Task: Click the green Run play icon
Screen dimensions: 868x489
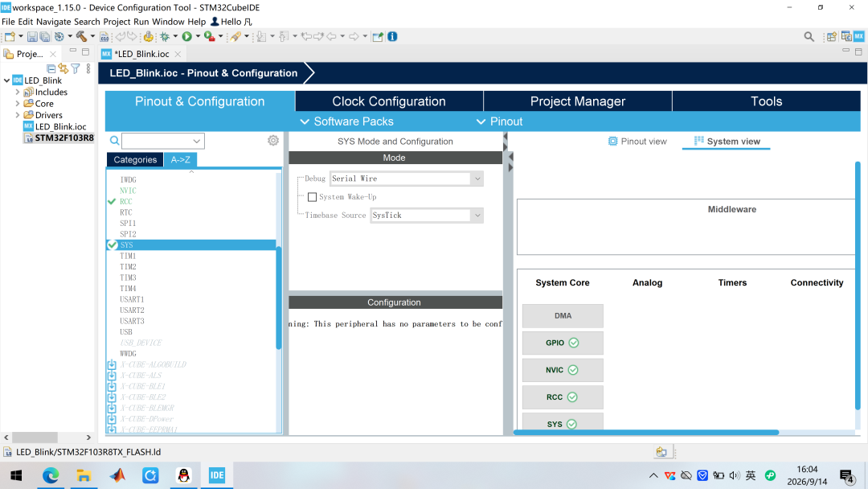Action: 187,36
